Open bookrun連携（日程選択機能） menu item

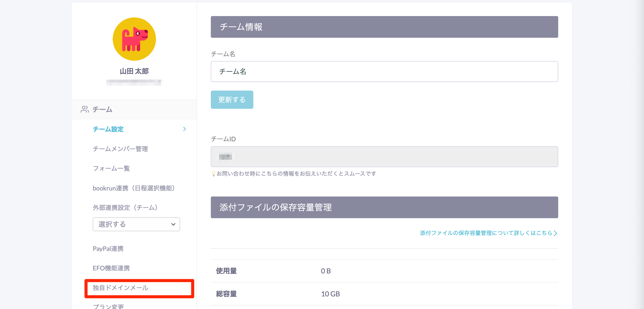[x=134, y=188]
